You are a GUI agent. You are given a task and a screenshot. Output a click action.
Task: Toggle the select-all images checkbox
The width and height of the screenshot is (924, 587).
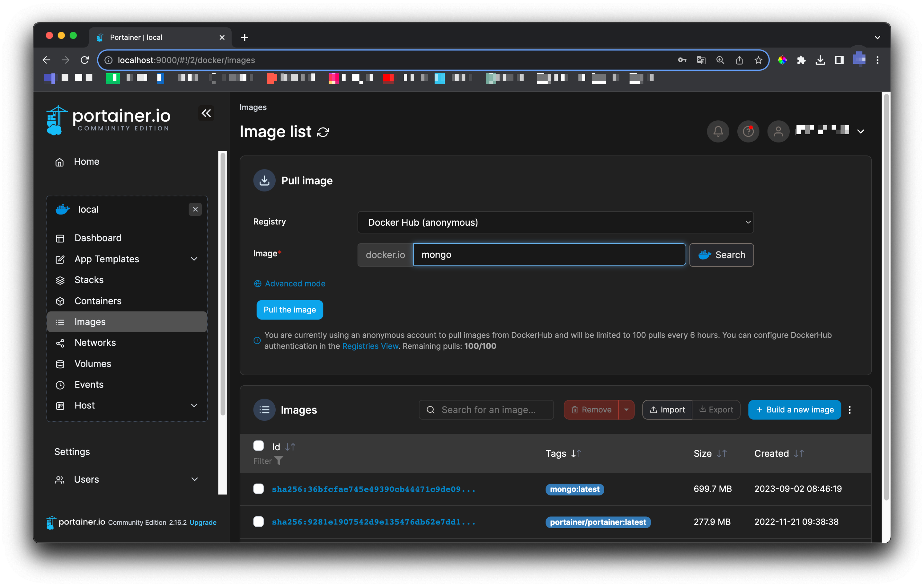[258, 445]
